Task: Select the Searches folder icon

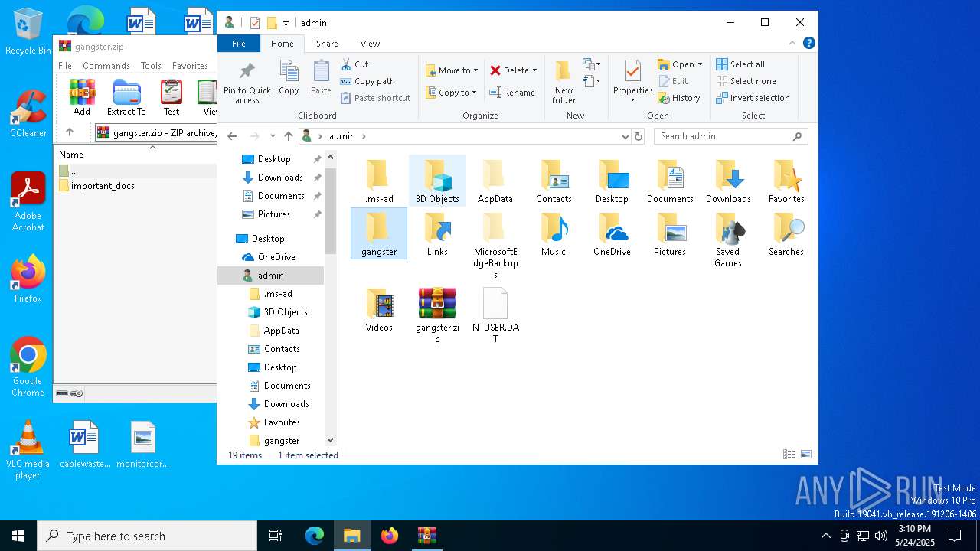Action: click(x=786, y=234)
